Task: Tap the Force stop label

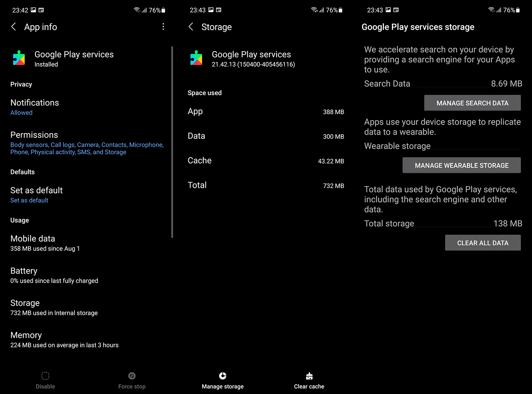Action: [x=132, y=386]
